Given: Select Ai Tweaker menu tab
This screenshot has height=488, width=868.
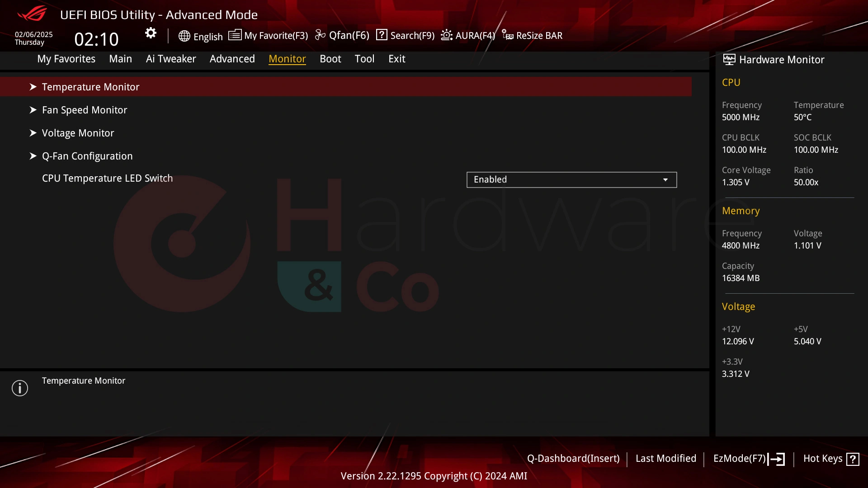Looking at the screenshot, I should click(x=171, y=58).
